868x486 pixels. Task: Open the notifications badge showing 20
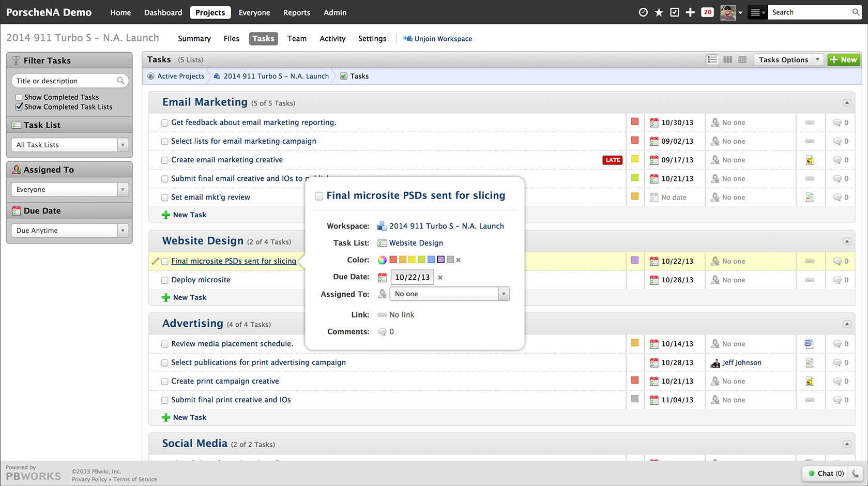click(x=707, y=11)
